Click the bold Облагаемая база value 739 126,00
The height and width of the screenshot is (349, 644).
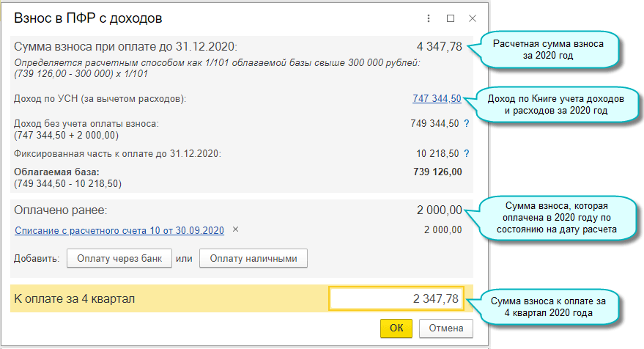pyautogui.click(x=437, y=172)
